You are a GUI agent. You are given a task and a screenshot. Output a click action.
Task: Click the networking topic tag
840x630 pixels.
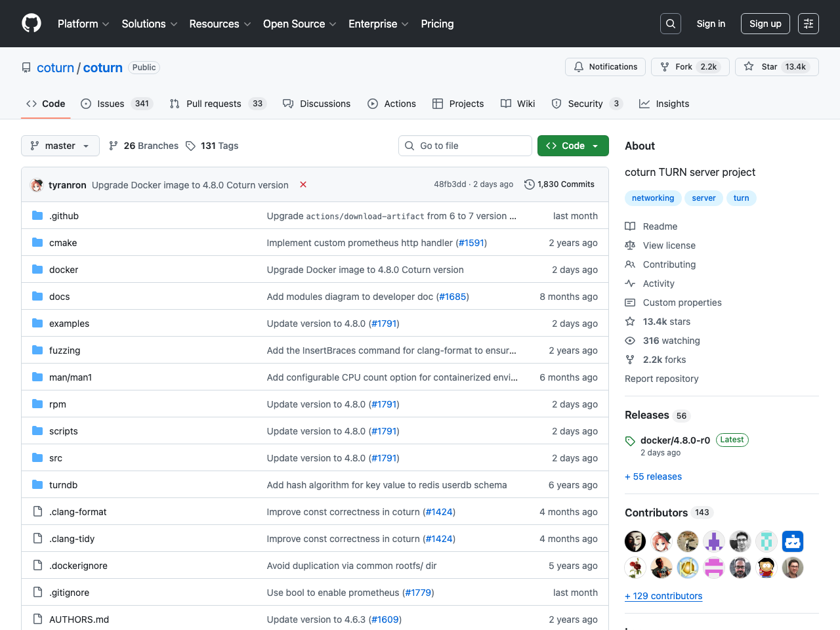pyautogui.click(x=653, y=198)
